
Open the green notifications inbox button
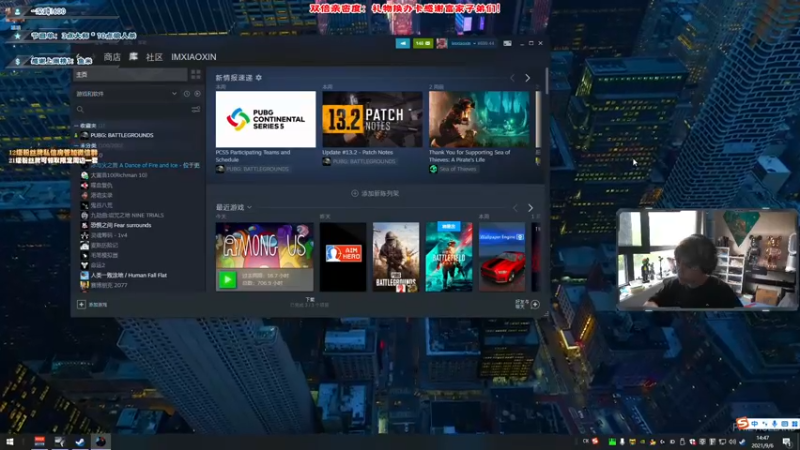click(422, 43)
